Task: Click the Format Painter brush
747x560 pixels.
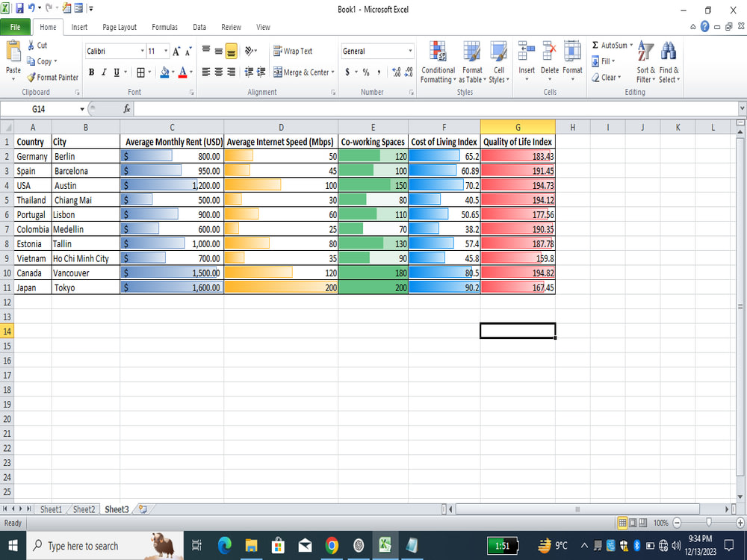Action: pyautogui.click(x=31, y=77)
